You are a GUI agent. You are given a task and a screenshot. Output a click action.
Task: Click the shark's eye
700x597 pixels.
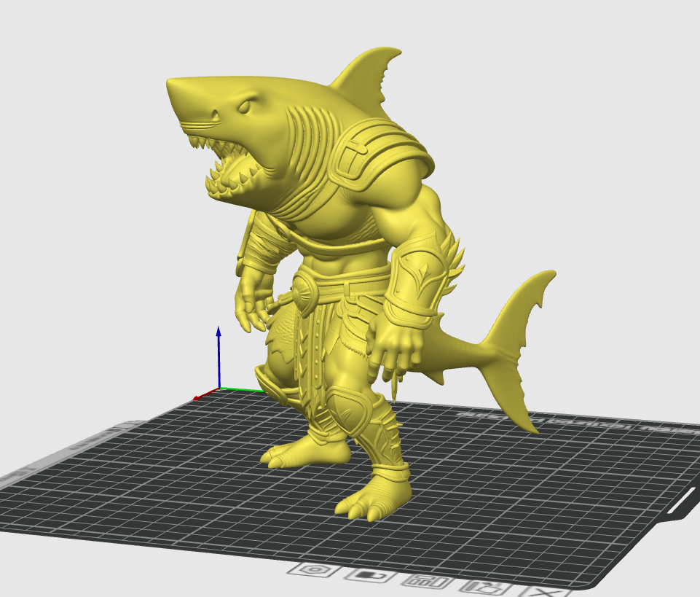click(x=245, y=106)
